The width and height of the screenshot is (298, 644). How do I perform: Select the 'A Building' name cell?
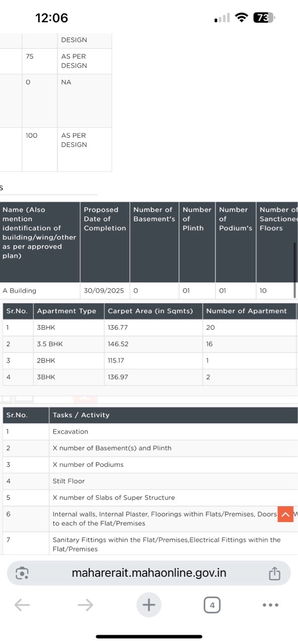(x=40, y=290)
